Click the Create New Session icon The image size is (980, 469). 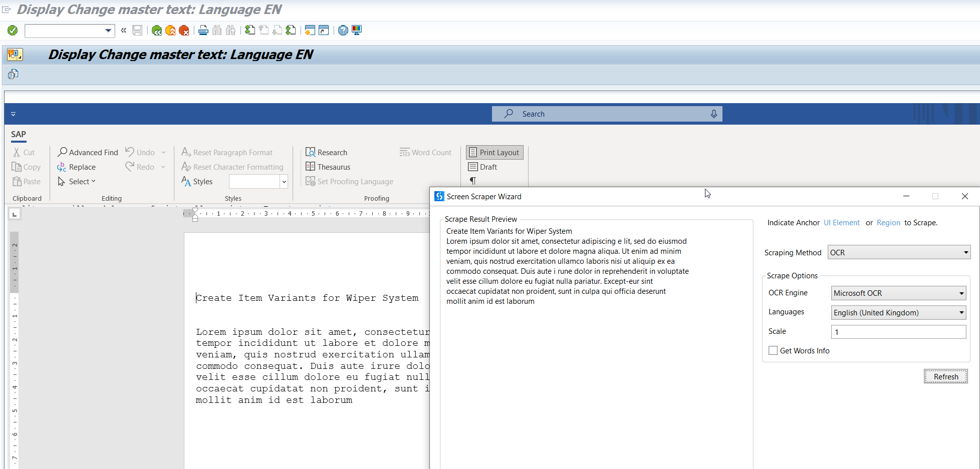(x=310, y=31)
